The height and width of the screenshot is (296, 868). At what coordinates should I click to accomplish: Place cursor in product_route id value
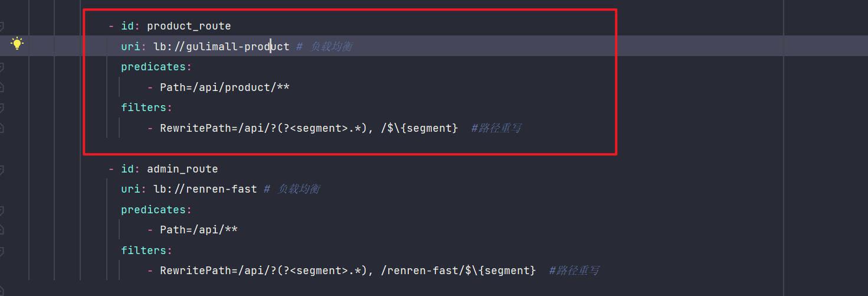point(189,26)
